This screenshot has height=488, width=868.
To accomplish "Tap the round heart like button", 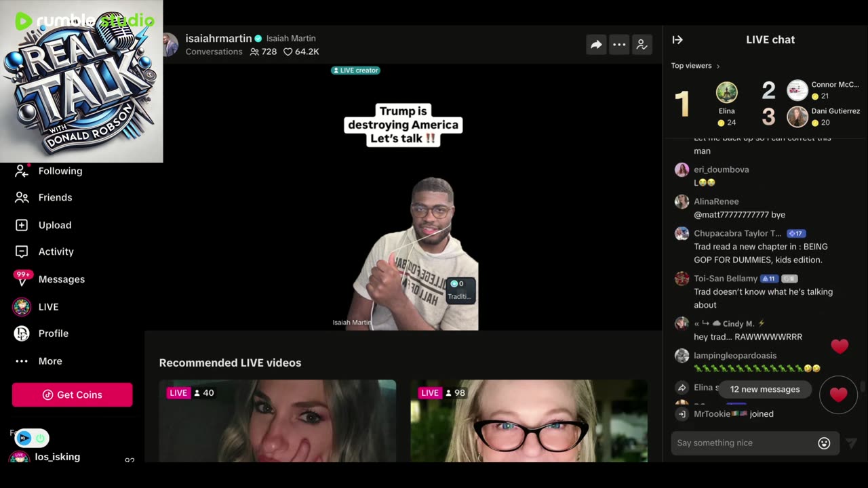I will [x=839, y=394].
